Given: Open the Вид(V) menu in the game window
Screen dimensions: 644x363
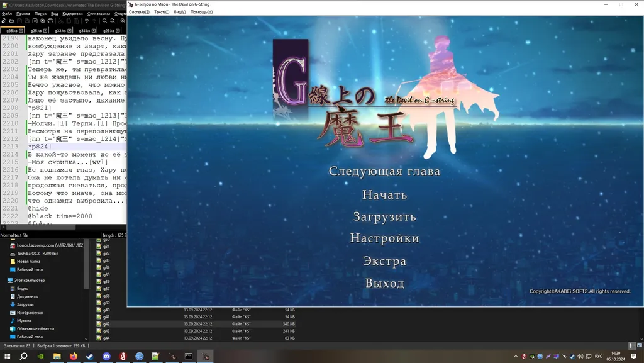Looking at the screenshot, I should coord(179,12).
